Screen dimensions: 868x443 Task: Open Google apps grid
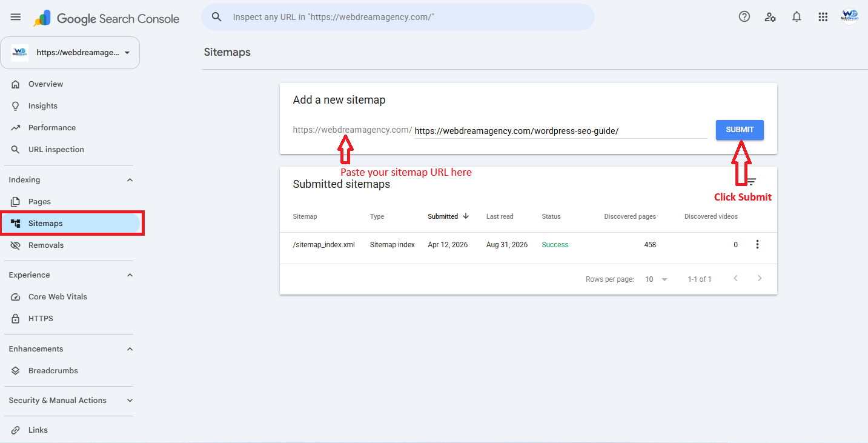823,17
